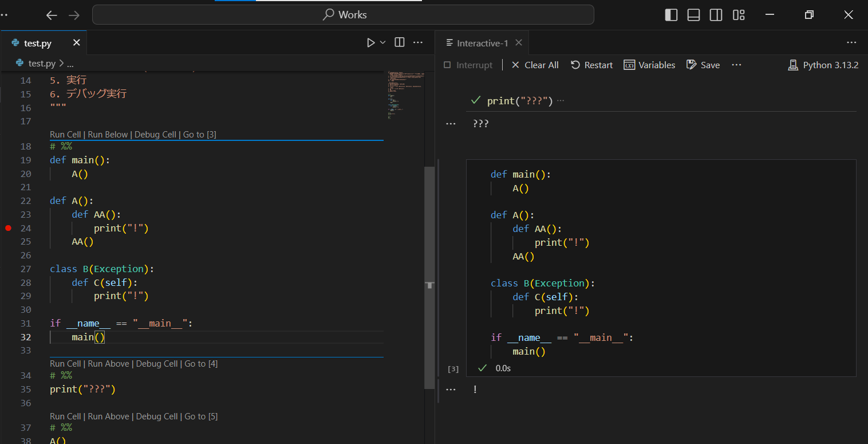Click Run Below above line 18
This screenshot has width=868, height=444.
(x=108, y=135)
